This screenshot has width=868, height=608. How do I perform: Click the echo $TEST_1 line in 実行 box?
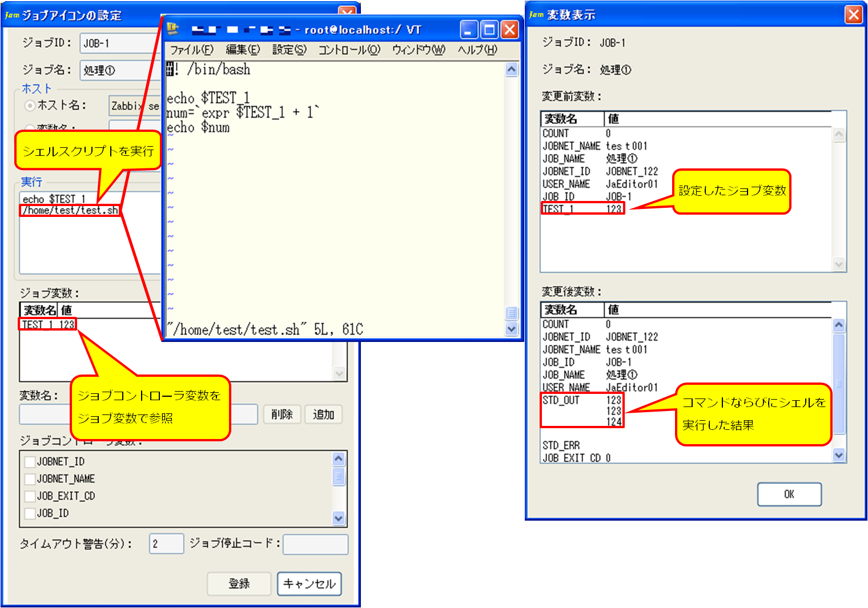point(54,199)
